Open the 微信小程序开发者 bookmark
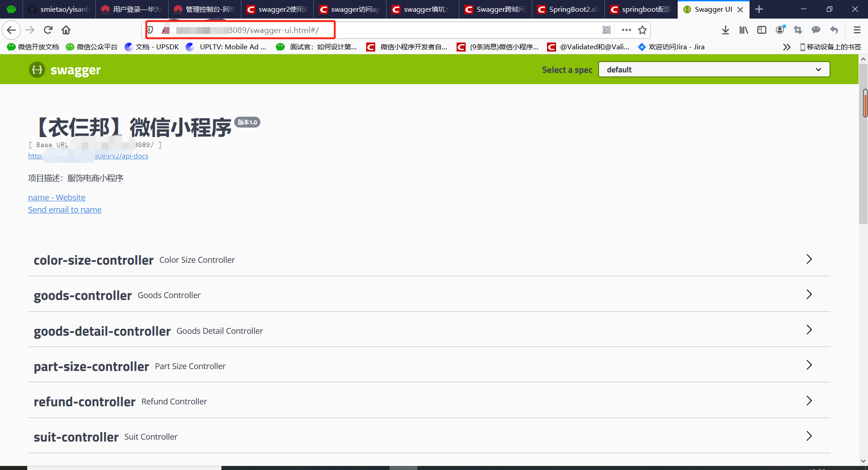868x470 pixels. 407,47
